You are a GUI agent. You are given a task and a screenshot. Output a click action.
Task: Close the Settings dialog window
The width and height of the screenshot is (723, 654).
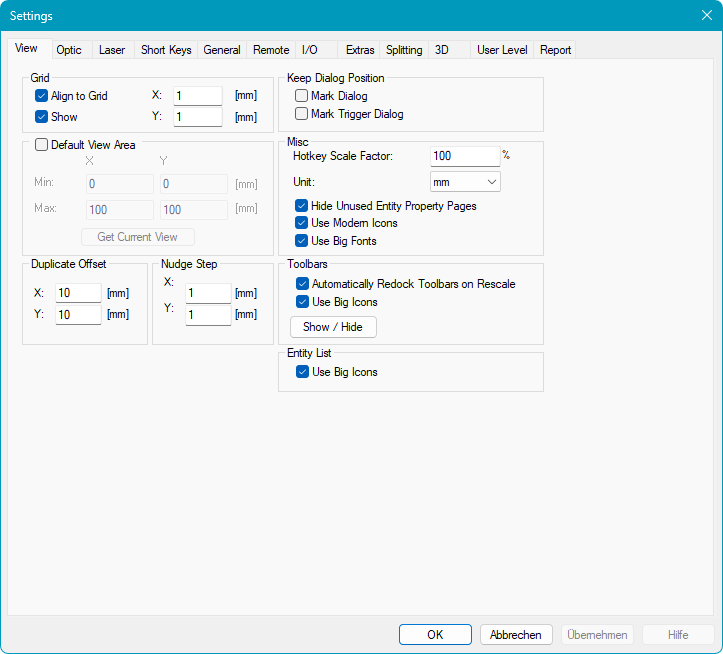point(706,15)
